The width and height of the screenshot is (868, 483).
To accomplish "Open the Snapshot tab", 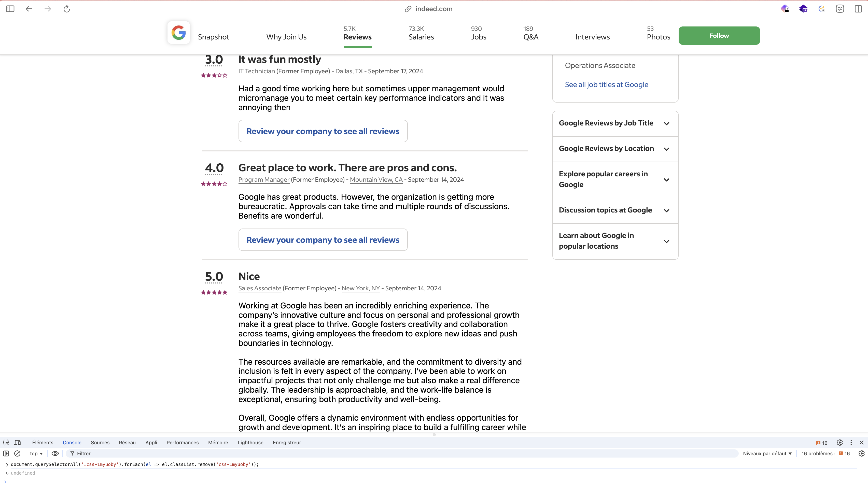I will (213, 37).
